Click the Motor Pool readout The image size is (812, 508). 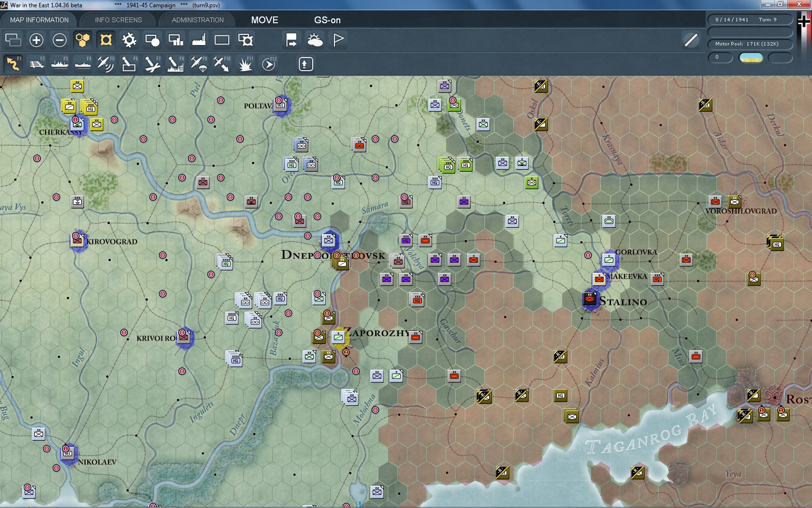750,44
